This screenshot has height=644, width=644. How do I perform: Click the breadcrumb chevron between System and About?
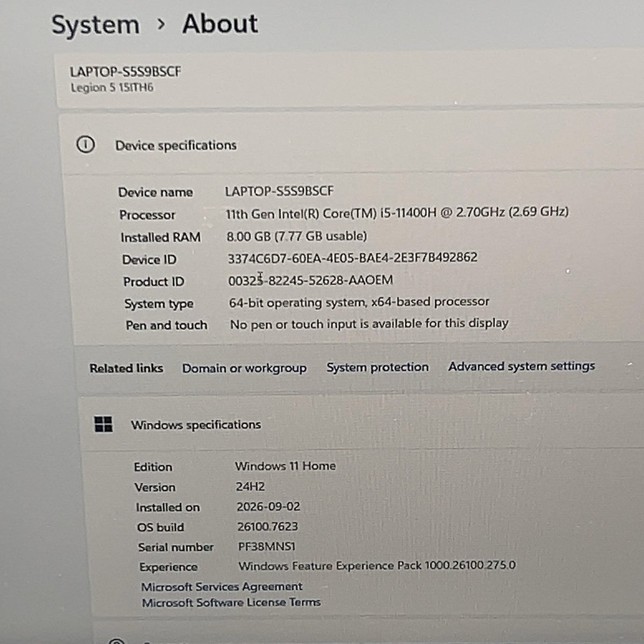161,24
